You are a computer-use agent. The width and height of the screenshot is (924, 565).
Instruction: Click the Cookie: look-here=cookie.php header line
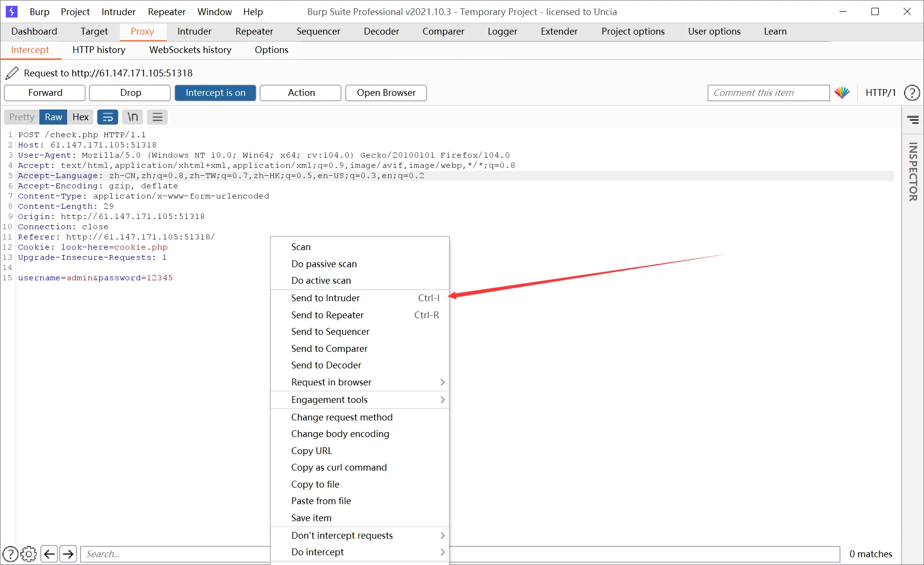point(93,247)
